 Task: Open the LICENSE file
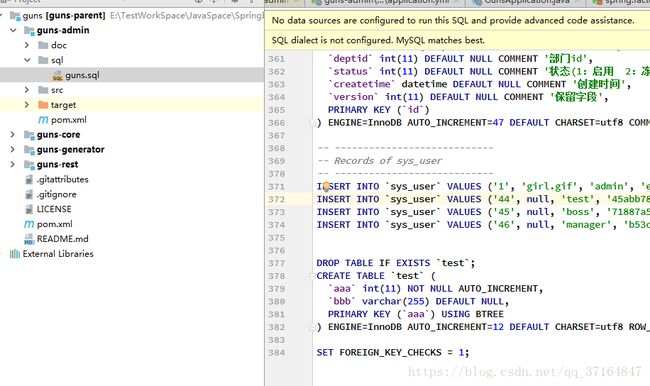(54, 209)
